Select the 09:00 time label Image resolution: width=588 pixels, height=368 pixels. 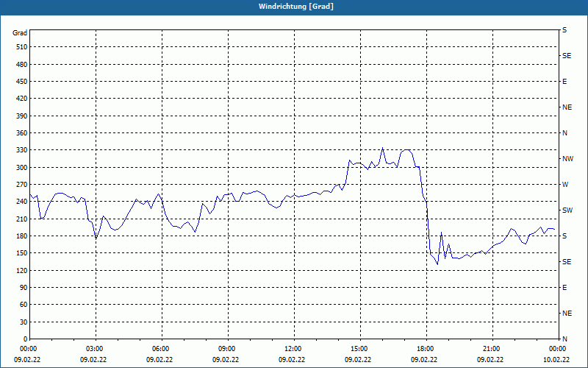pyautogui.click(x=228, y=349)
